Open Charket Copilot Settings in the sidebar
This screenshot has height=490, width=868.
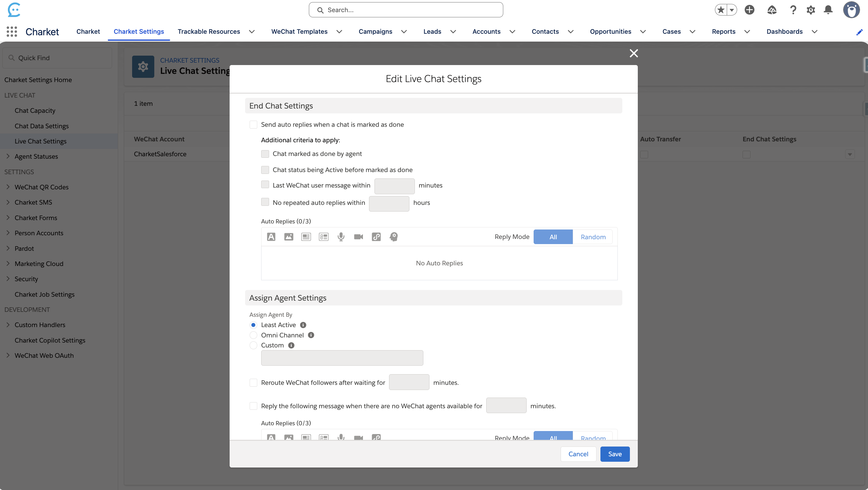click(50, 340)
